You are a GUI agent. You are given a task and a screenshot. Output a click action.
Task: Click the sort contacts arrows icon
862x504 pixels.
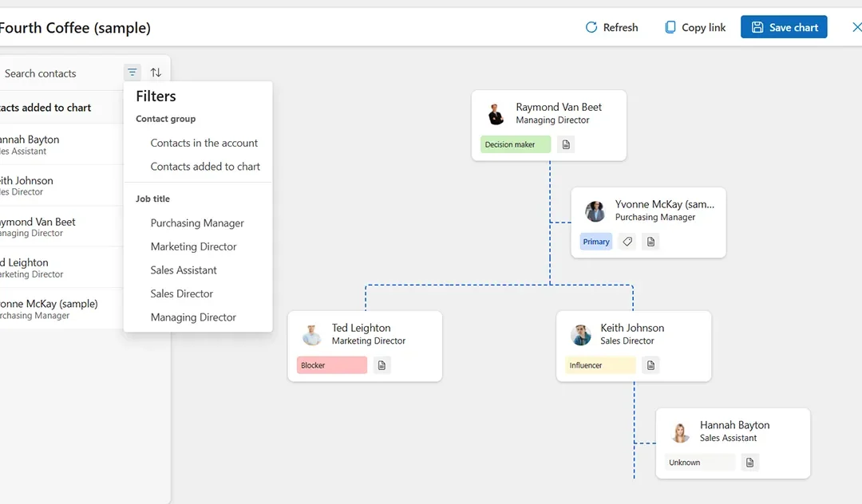point(156,73)
